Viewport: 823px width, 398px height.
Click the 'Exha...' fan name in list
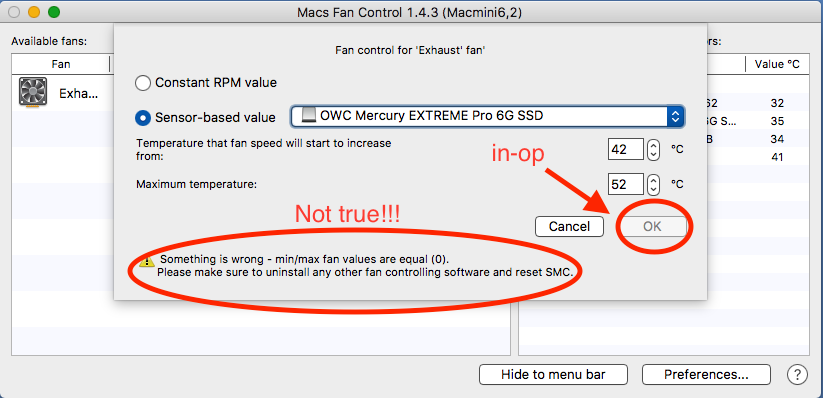click(x=78, y=94)
